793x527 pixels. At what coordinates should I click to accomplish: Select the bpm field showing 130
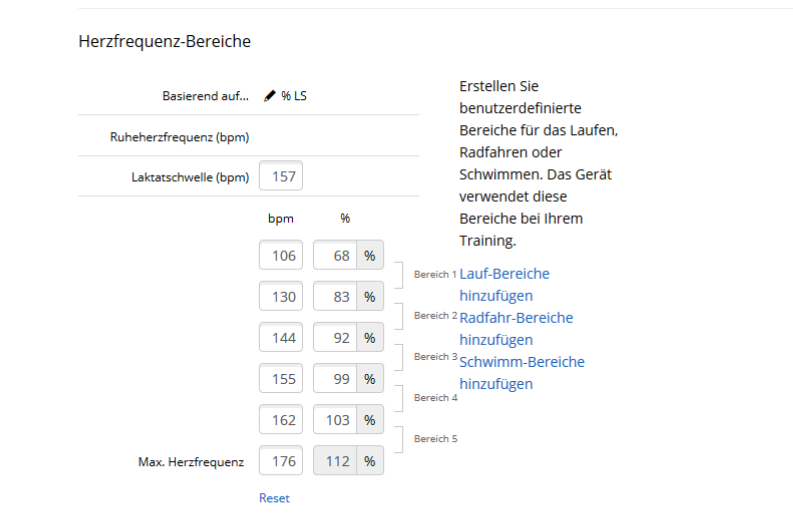(281, 297)
